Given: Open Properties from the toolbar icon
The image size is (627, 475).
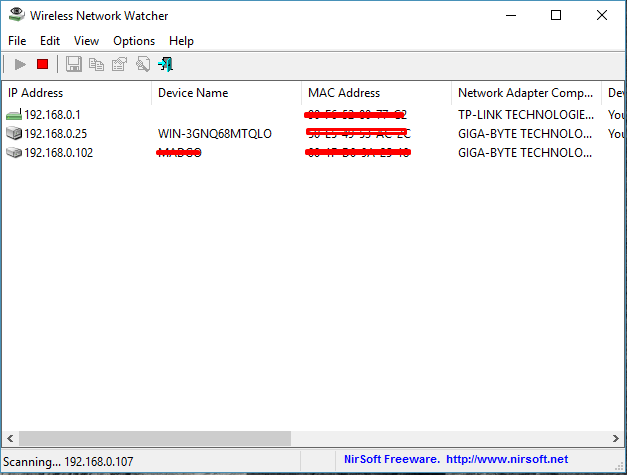Looking at the screenshot, I should tap(119, 64).
